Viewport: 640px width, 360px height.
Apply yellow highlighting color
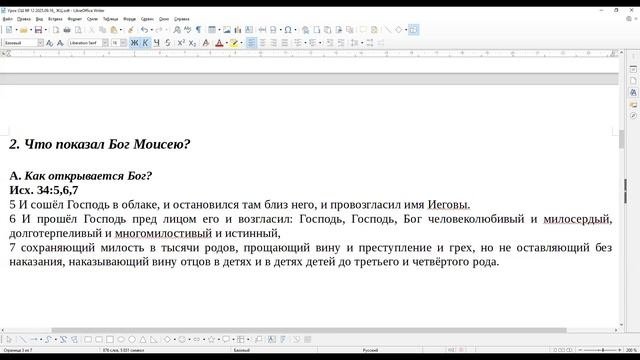tap(234, 43)
